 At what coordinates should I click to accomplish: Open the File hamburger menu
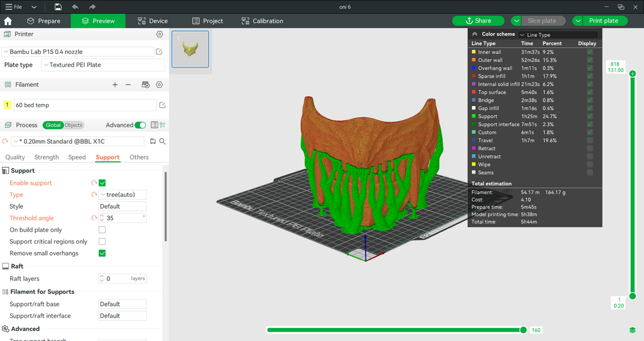click(14, 7)
